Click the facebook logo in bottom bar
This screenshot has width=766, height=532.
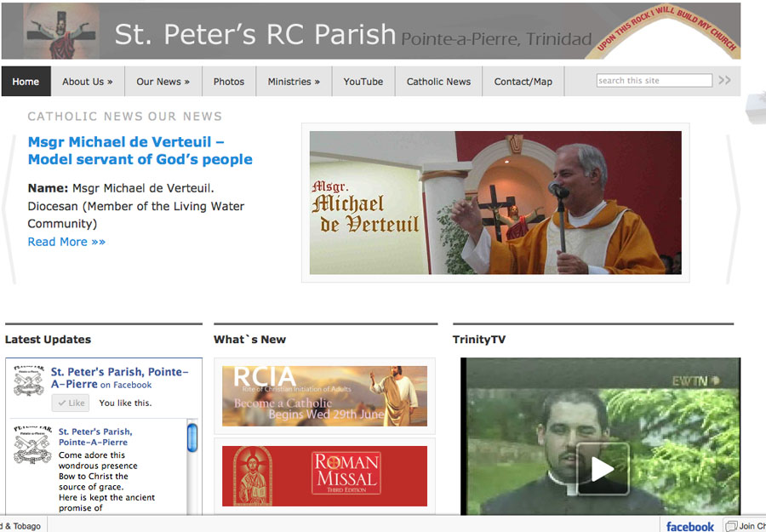click(689, 526)
